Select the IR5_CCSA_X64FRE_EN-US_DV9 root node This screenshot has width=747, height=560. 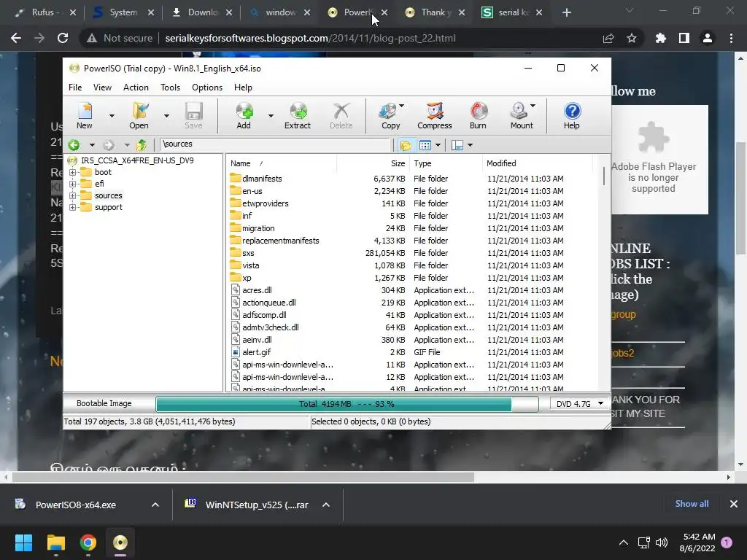click(x=137, y=160)
